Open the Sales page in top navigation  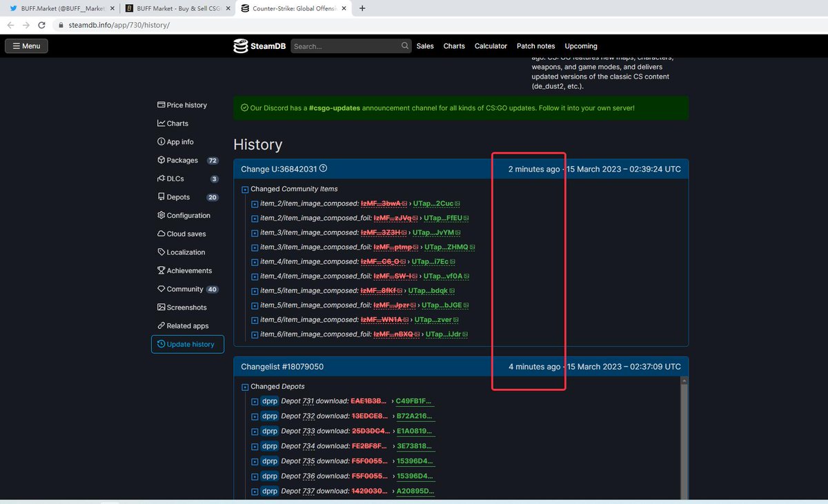(425, 46)
